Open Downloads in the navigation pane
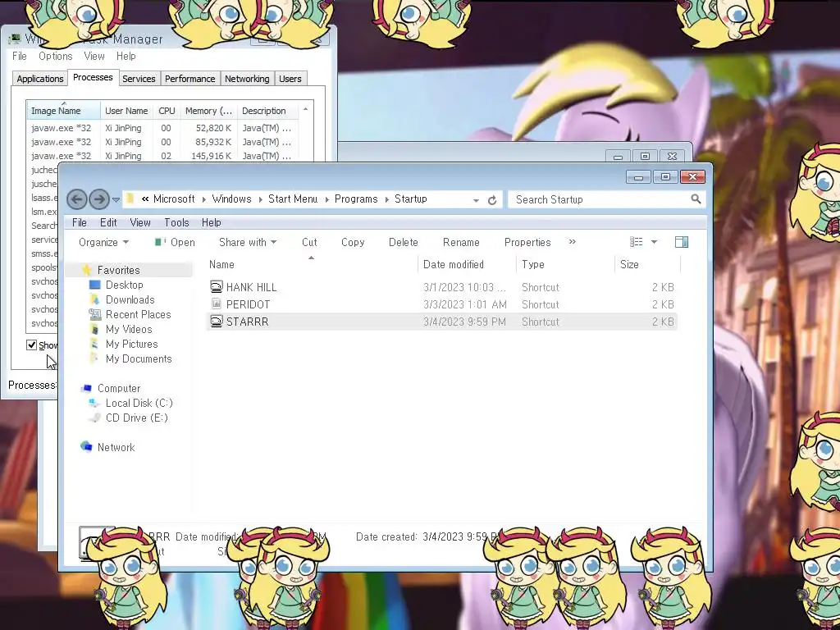 130,299
